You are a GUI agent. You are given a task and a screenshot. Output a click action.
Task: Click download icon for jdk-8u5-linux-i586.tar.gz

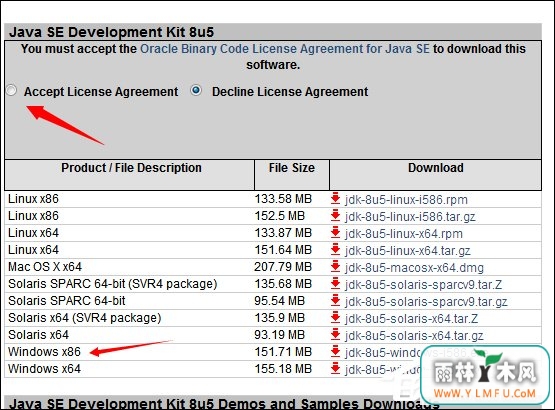pos(336,216)
